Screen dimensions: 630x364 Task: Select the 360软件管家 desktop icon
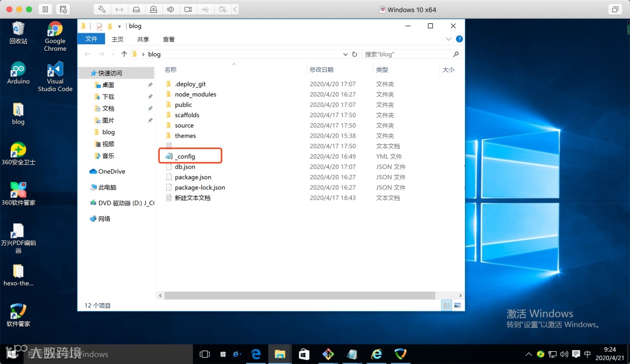pyautogui.click(x=18, y=194)
